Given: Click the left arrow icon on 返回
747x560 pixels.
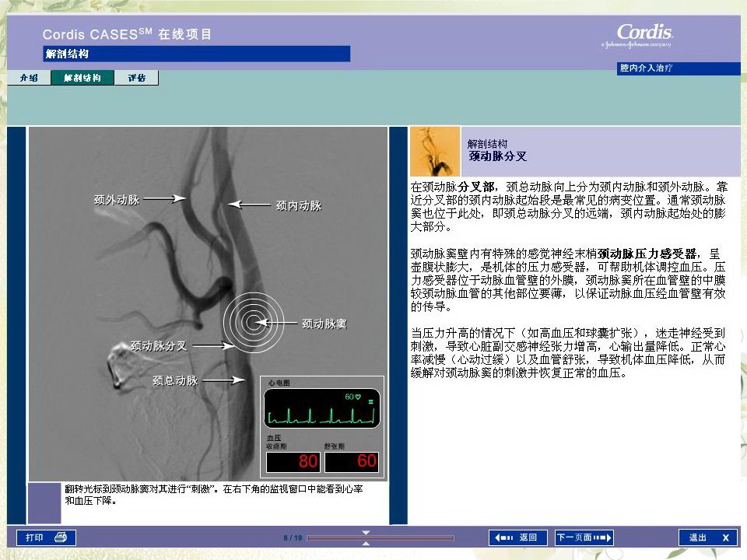Looking at the screenshot, I should [503, 537].
